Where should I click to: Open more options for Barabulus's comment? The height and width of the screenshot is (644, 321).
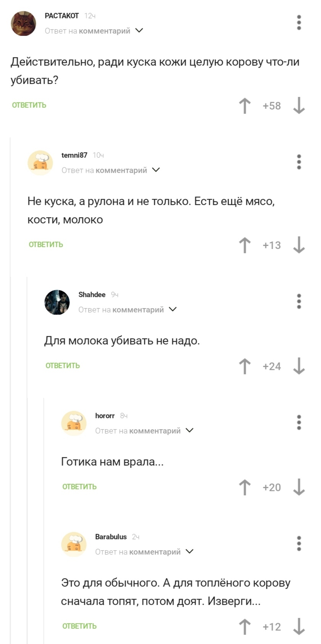[299, 544]
